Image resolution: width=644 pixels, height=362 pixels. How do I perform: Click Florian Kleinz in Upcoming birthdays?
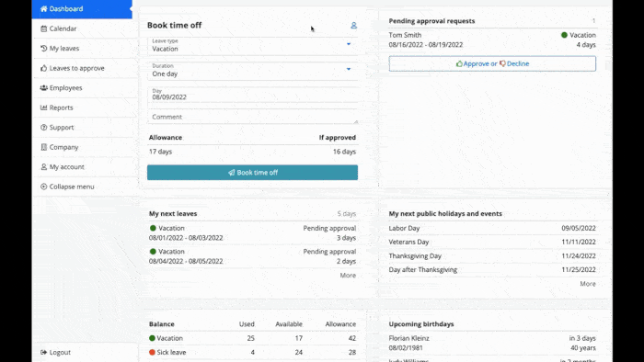pyautogui.click(x=409, y=338)
